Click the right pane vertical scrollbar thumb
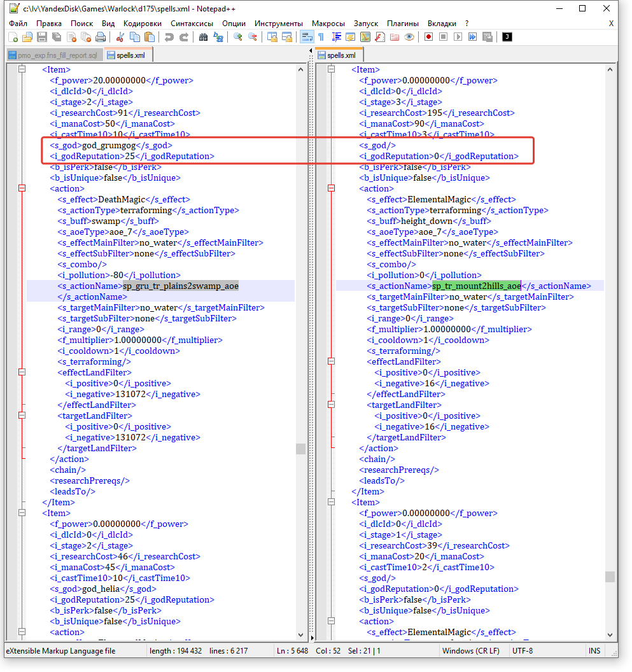 610,577
